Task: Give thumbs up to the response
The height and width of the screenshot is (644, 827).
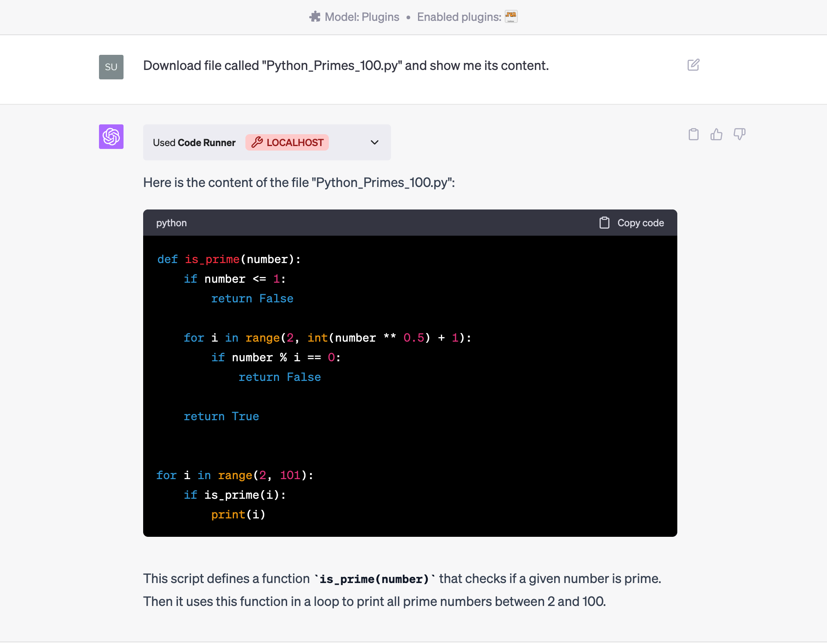Action: tap(716, 134)
